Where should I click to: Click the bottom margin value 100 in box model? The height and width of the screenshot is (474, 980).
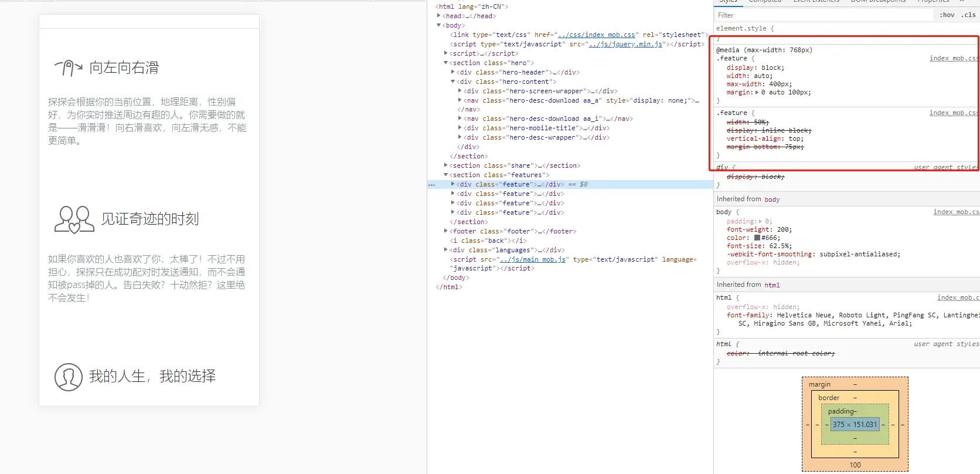(855, 465)
